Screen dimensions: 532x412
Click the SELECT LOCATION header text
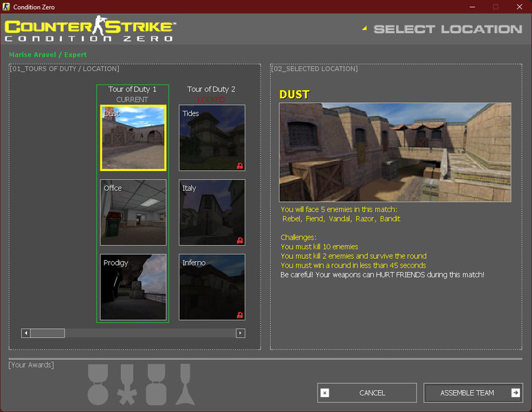pos(448,29)
